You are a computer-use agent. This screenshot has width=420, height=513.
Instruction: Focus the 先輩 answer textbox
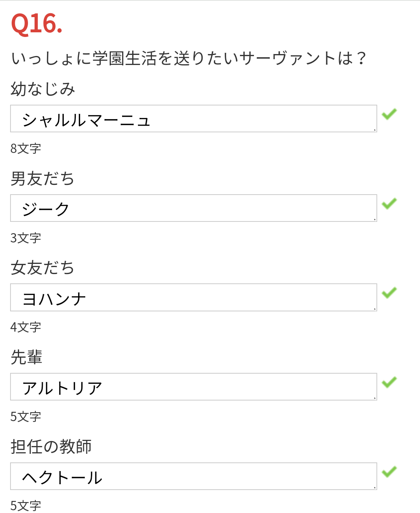(193, 387)
